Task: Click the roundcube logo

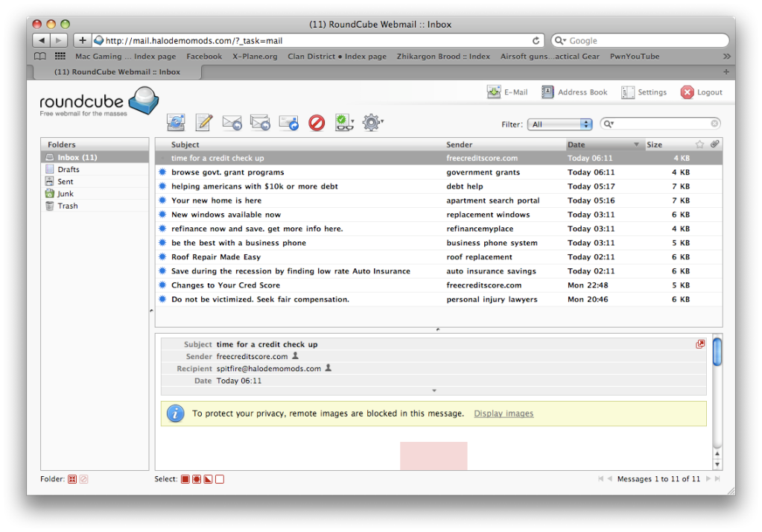Action: [x=99, y=101]
